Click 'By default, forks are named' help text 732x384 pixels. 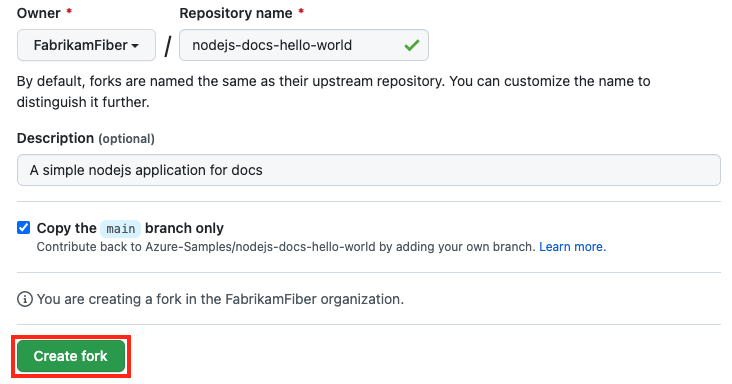(334, 91)
